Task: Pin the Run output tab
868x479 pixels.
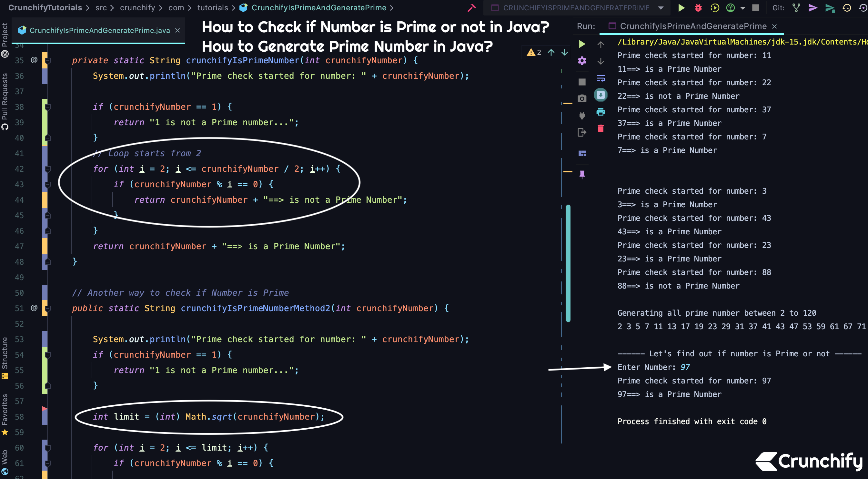Action: coord(581,174)
